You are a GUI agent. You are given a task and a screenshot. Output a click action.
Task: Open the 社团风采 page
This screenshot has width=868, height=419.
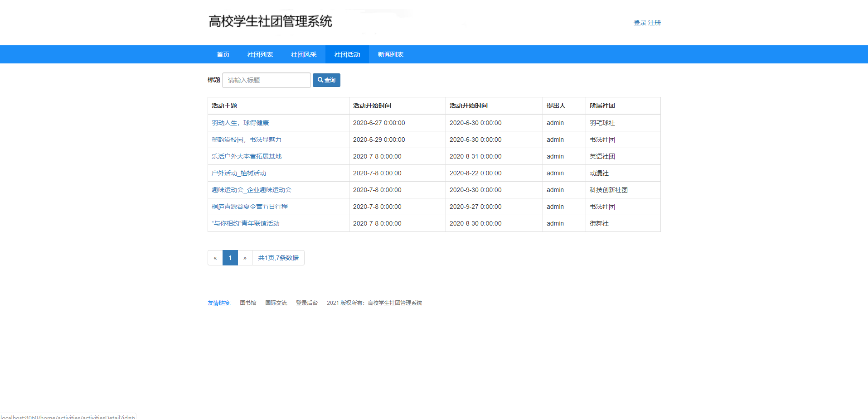[x=303, y=54]
